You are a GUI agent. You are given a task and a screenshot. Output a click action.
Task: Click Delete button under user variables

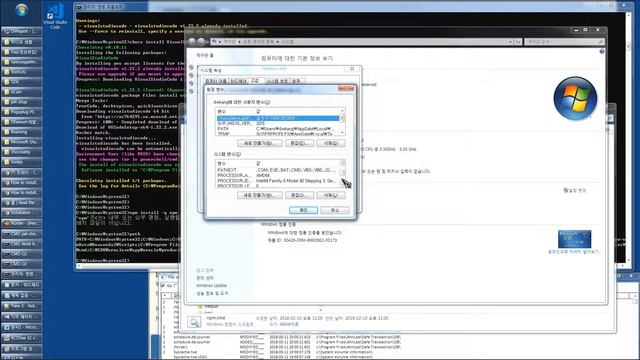coord(331,143)
